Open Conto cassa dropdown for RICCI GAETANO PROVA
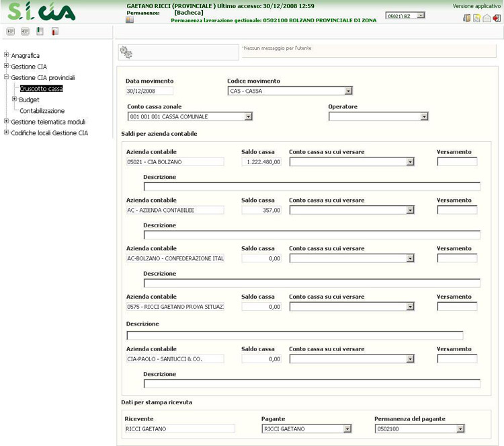Screen dimensions: 504x446 pos(352,306)
